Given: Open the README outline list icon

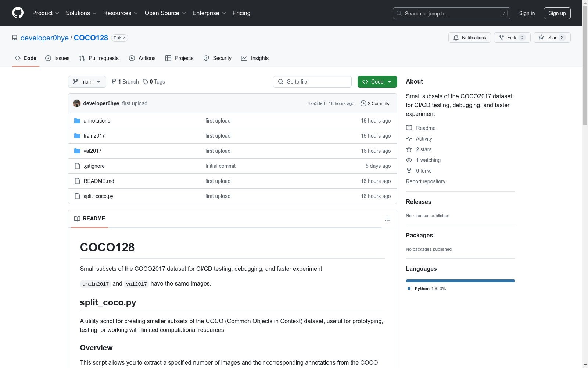Looking at the screenshot, I should coord(387,219).
